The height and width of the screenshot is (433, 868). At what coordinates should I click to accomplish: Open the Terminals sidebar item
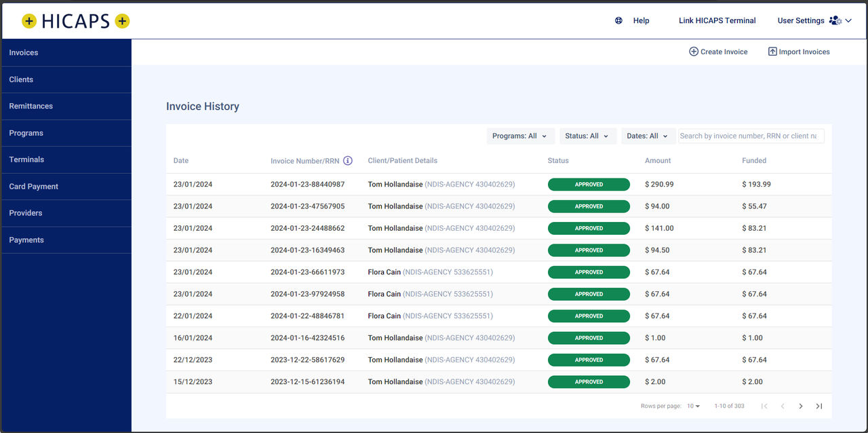click(26, 159)
